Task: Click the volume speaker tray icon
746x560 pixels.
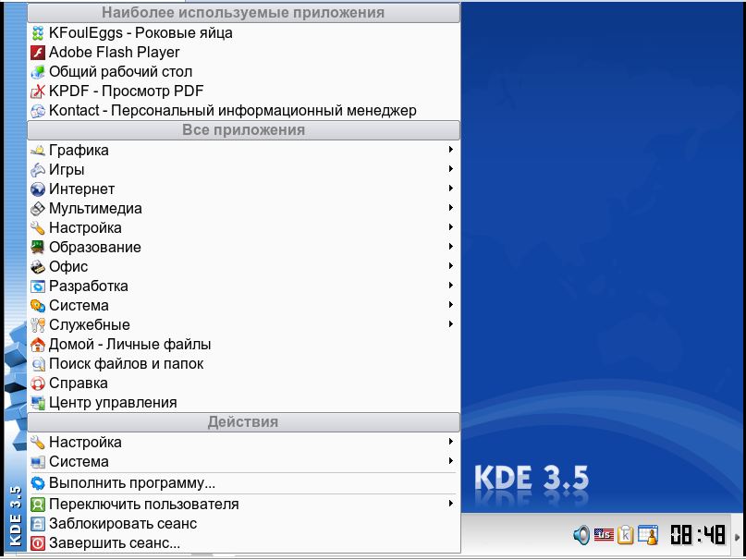Action: (x=581, y=535)
